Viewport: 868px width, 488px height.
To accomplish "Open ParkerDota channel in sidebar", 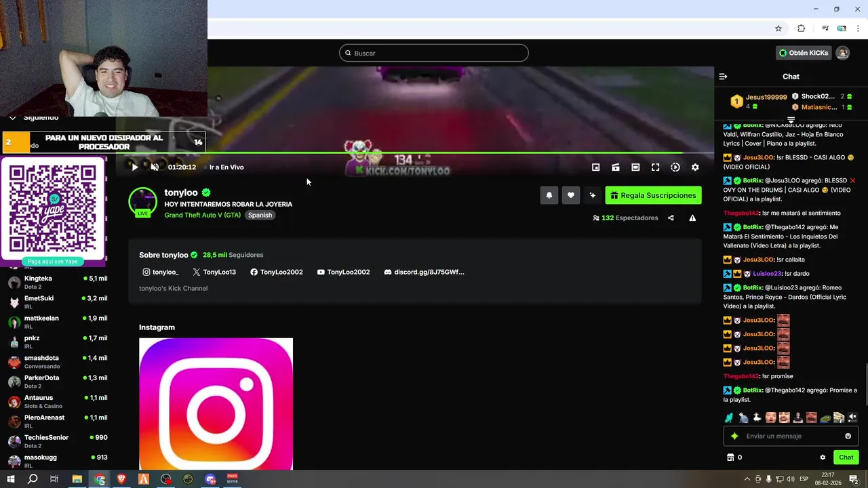I will 57,381.
